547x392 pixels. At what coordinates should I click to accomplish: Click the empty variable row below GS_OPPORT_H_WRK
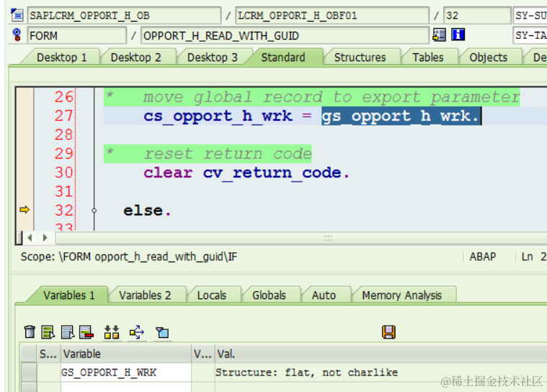coord(126,387)
